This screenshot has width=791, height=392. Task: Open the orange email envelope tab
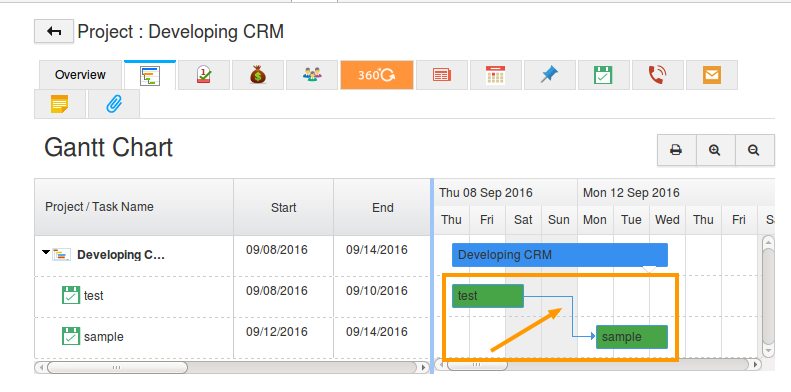click(712, 75)
